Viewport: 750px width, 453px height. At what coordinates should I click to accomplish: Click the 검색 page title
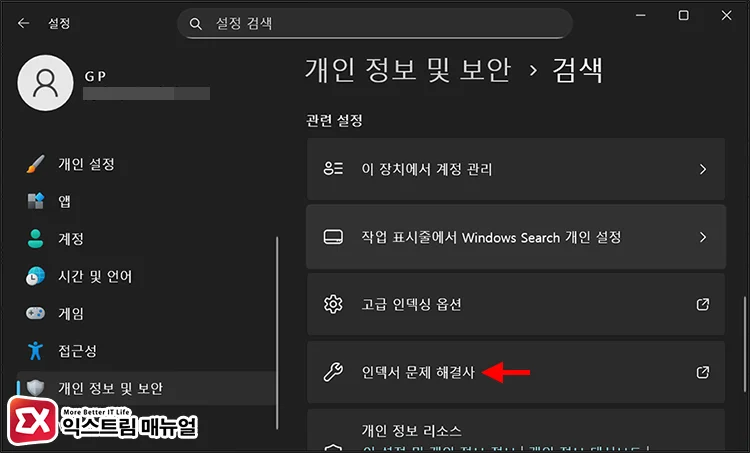click(x=577, y=70)
